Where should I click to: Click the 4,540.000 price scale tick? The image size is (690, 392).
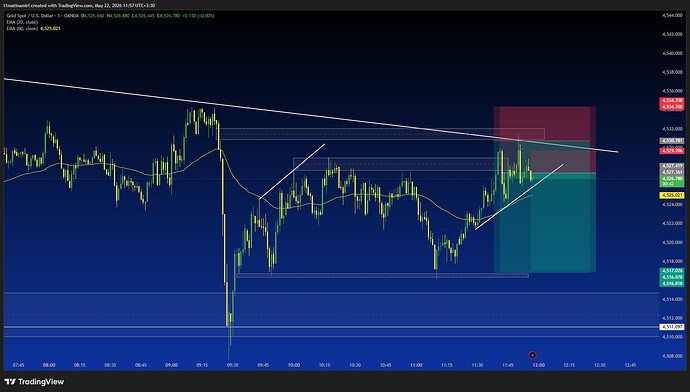click(x=672, y=53)
